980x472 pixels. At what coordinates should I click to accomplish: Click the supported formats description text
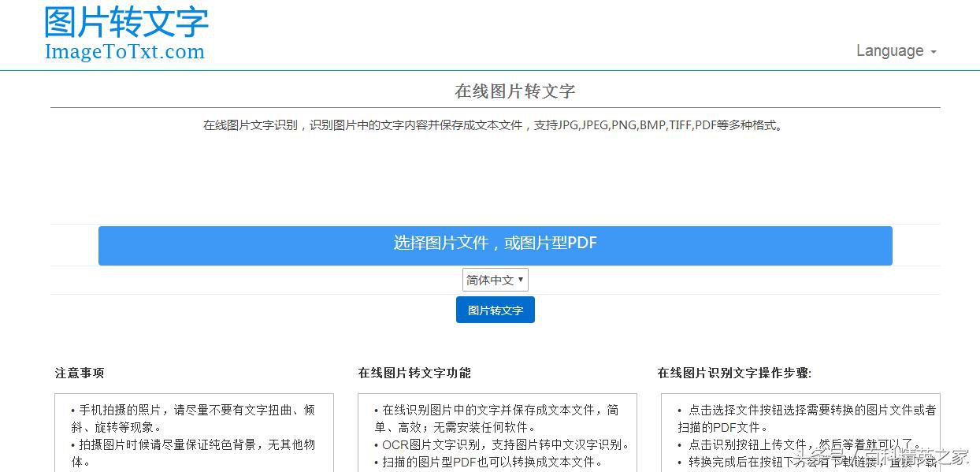pos(492,124)
